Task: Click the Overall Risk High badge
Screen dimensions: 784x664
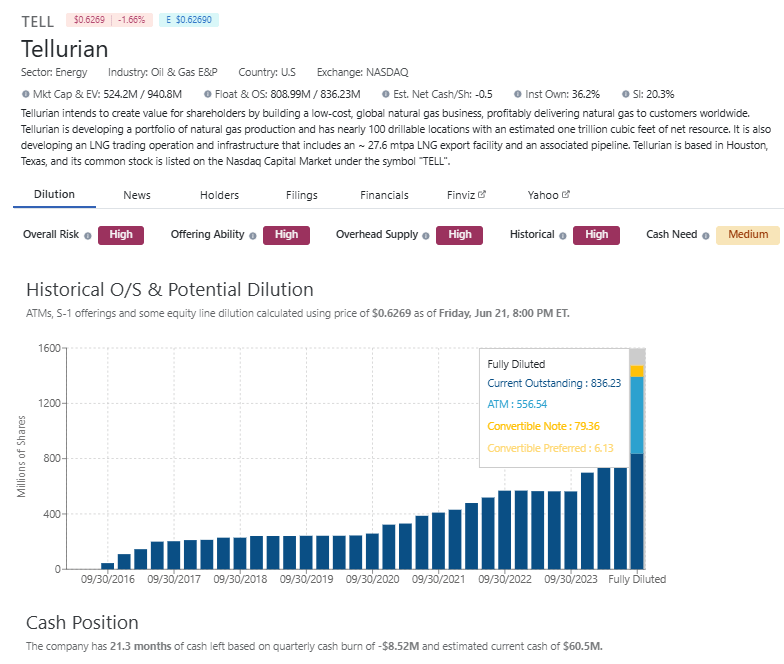Action: pyautogui.click(x=121, y=235)
